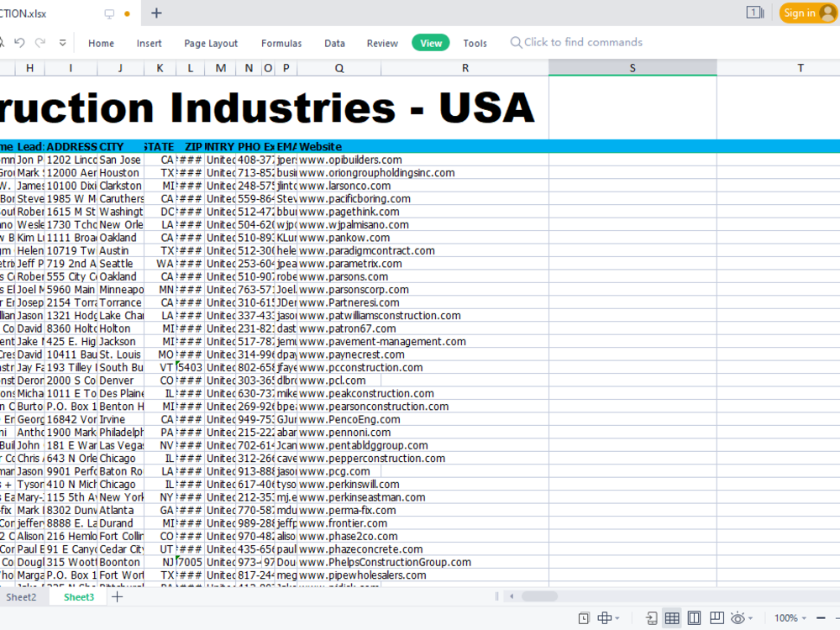Switch to the Page Layout tab

point(211,44)
